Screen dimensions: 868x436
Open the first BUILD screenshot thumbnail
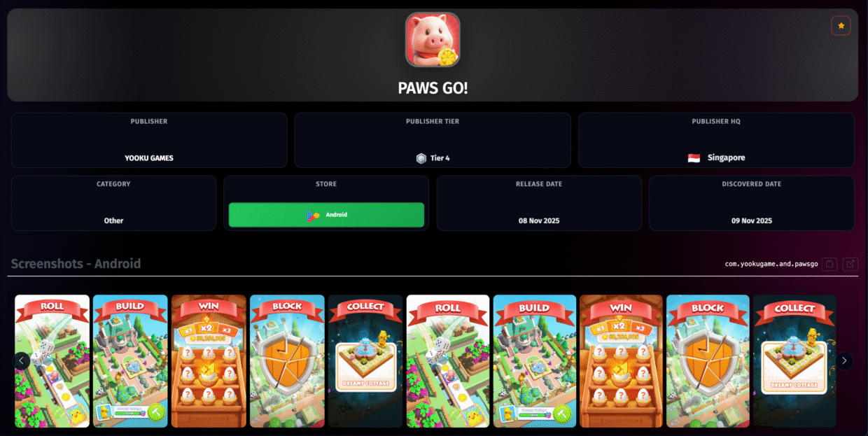coord(130,361)
